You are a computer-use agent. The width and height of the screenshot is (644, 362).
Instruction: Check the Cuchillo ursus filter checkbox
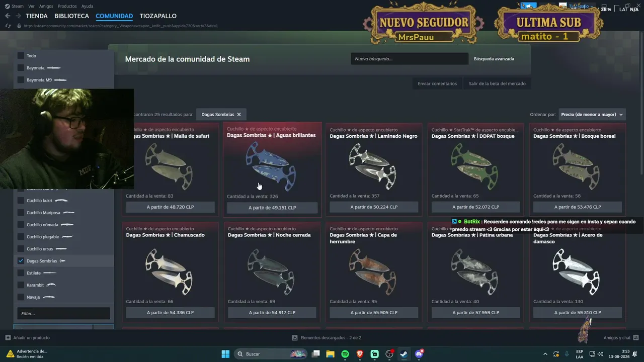click(21, 249)
